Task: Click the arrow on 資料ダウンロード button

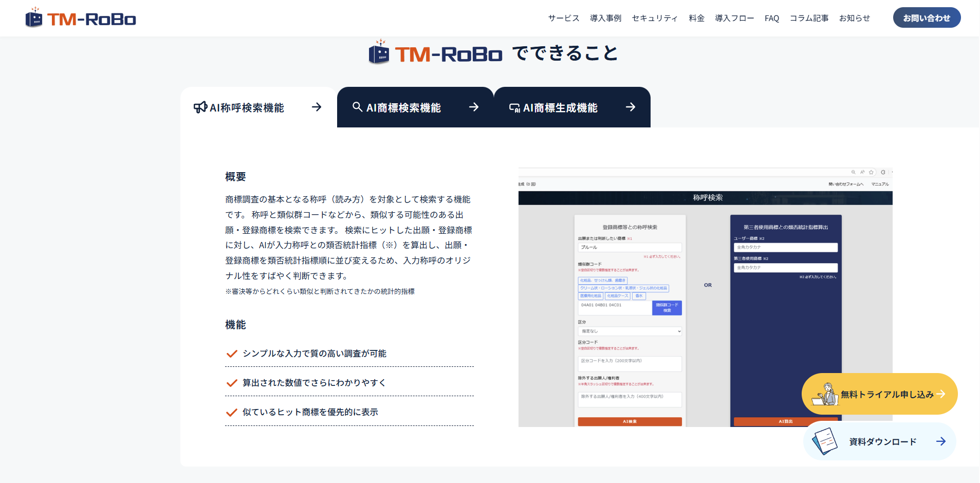Action: [x=940, y=441]
